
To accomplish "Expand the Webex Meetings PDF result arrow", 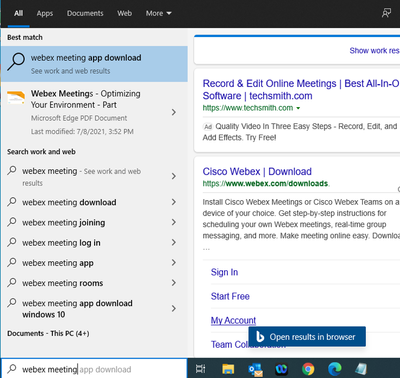I will tap(174, 112).
